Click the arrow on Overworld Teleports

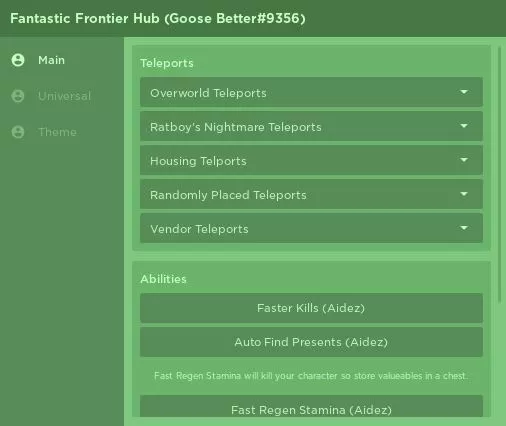point(464,92)
